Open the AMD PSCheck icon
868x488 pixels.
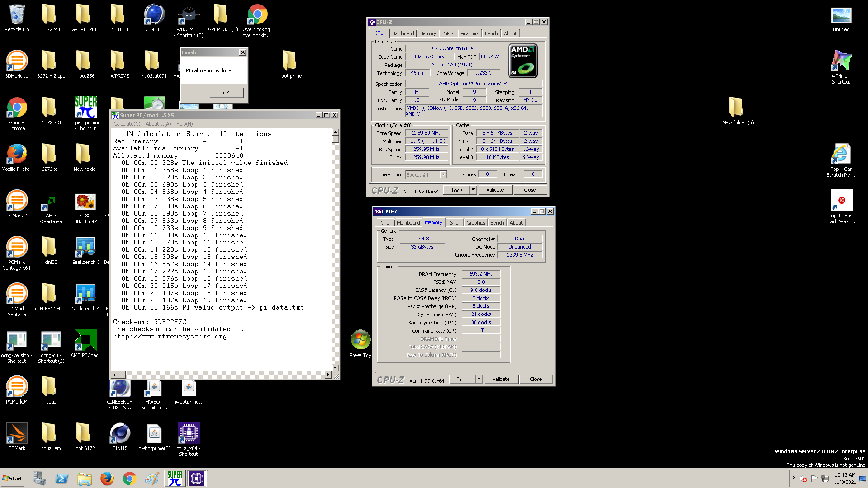[85, 344]
